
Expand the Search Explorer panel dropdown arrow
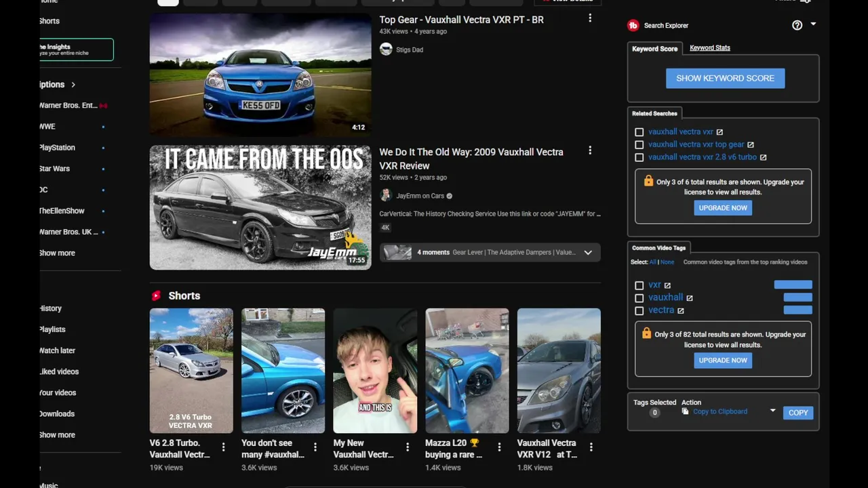(x=813, y=25)
